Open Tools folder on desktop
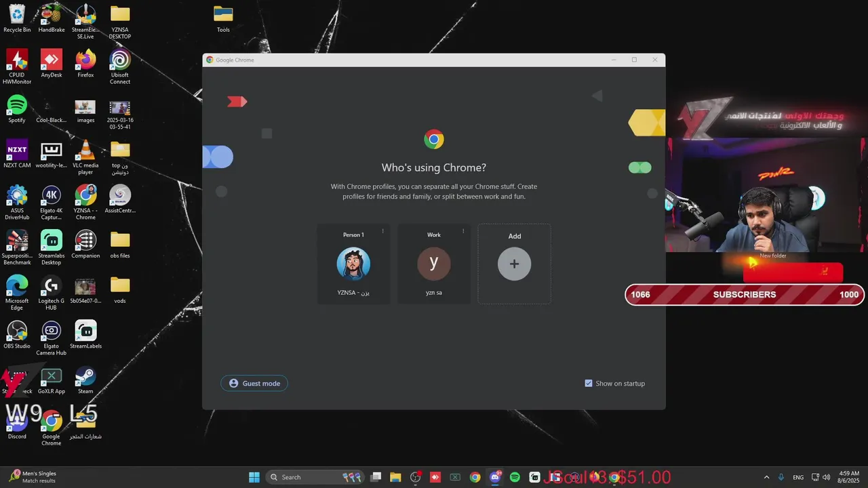The width and height of the screenshot is (868, 488). click(223, 18)
